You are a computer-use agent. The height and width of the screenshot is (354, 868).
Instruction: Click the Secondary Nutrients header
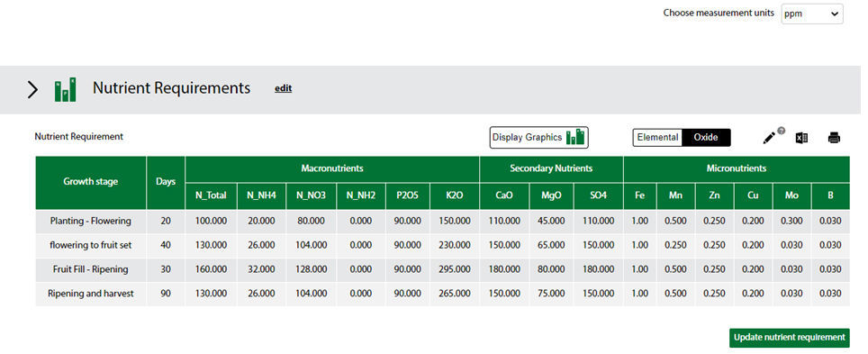point(551,169)
